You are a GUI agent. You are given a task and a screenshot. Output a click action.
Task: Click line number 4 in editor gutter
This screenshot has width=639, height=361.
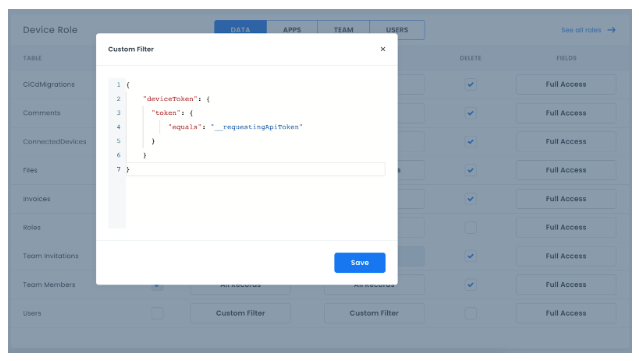click(119, 127)
